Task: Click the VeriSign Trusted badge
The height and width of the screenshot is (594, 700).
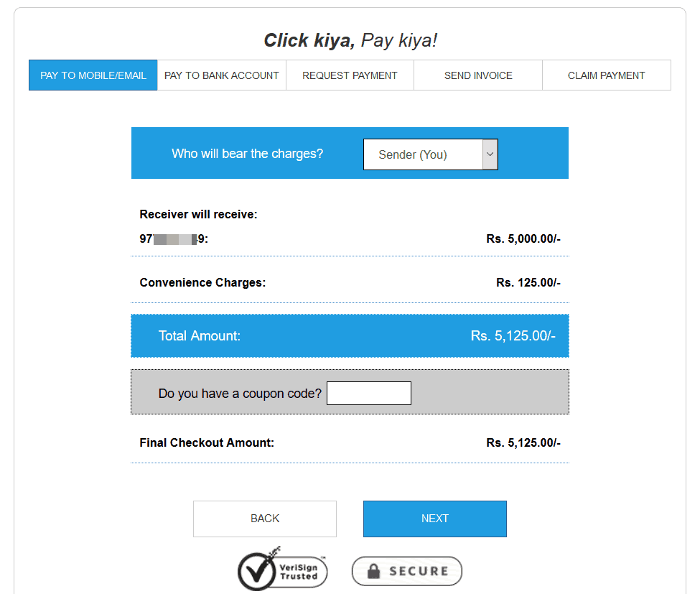Action: coord(282,569)
